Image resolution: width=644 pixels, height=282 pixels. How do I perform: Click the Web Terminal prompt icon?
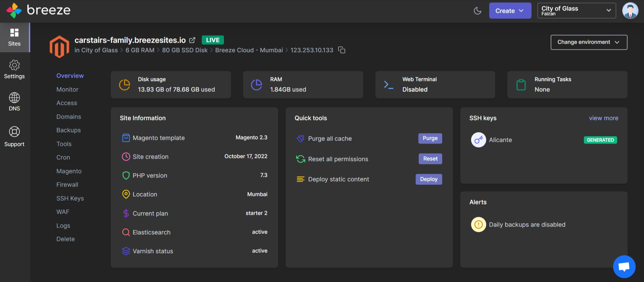click(x=388, y=85)
